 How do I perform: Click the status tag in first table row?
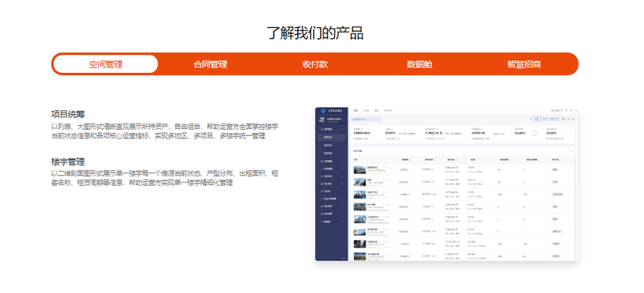pyautogui.click(x=555, y=169)
